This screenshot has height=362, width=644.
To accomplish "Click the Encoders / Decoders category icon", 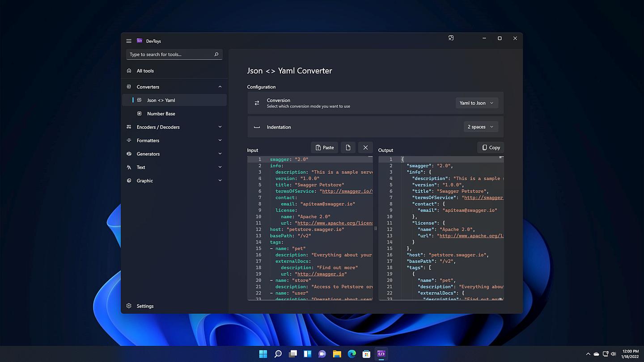I will pos(129,127).
